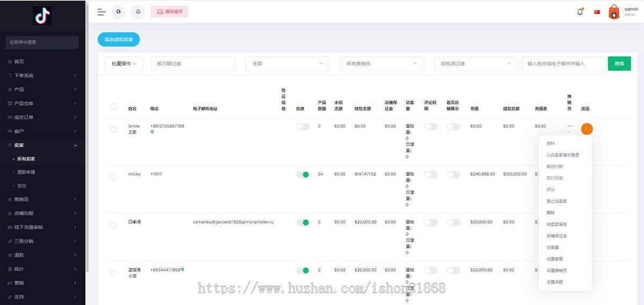Click the 按日期过滤 date filter field
The image size is (644, 305).
click(193, 63)
